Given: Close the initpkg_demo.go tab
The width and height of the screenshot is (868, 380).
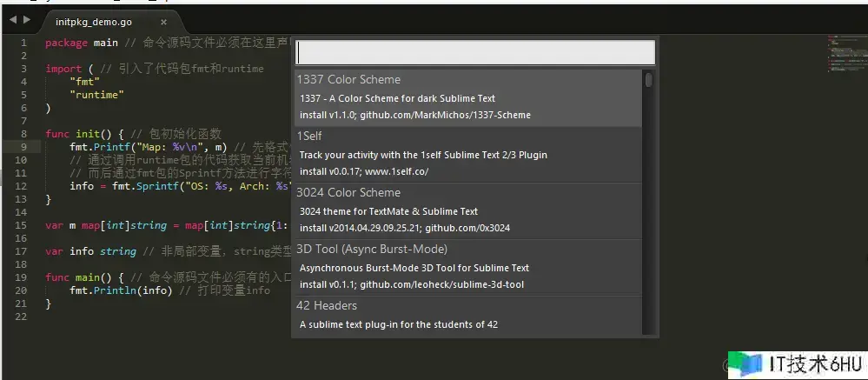Looking at the screenshot, I should tap(163, 22).
